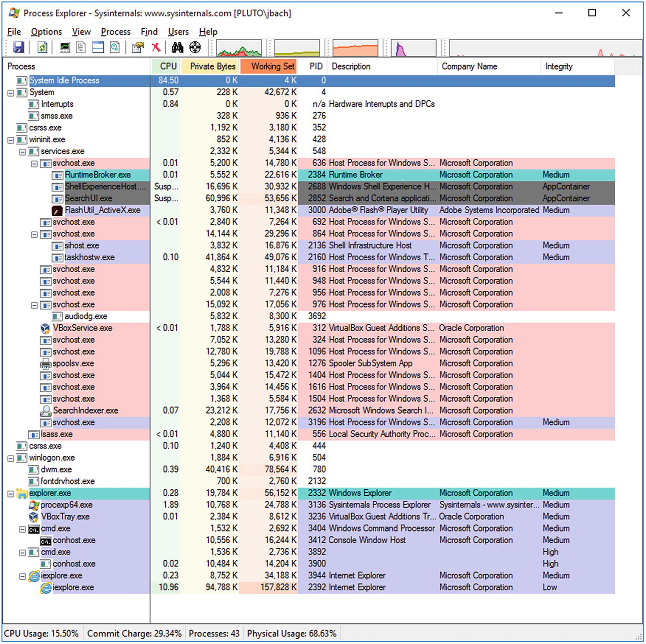
Task: Select the System Idle Process row
Action: [x=309, y=81]
